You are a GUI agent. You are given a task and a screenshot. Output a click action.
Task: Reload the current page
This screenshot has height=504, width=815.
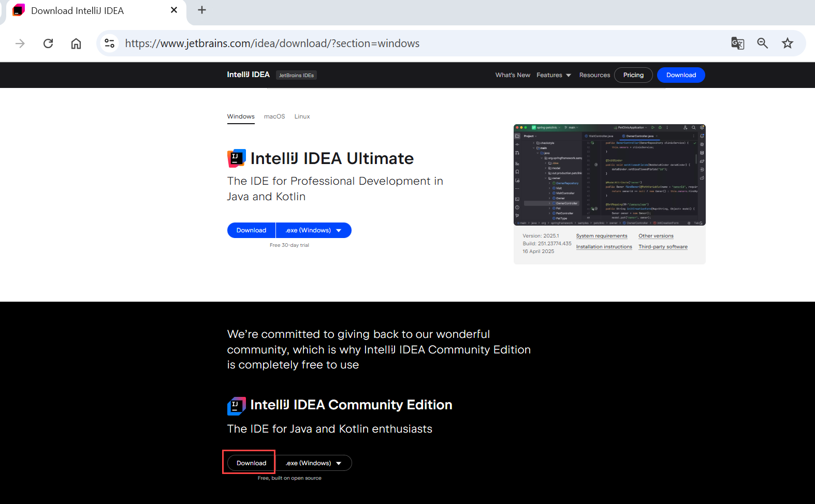point(48,43)
